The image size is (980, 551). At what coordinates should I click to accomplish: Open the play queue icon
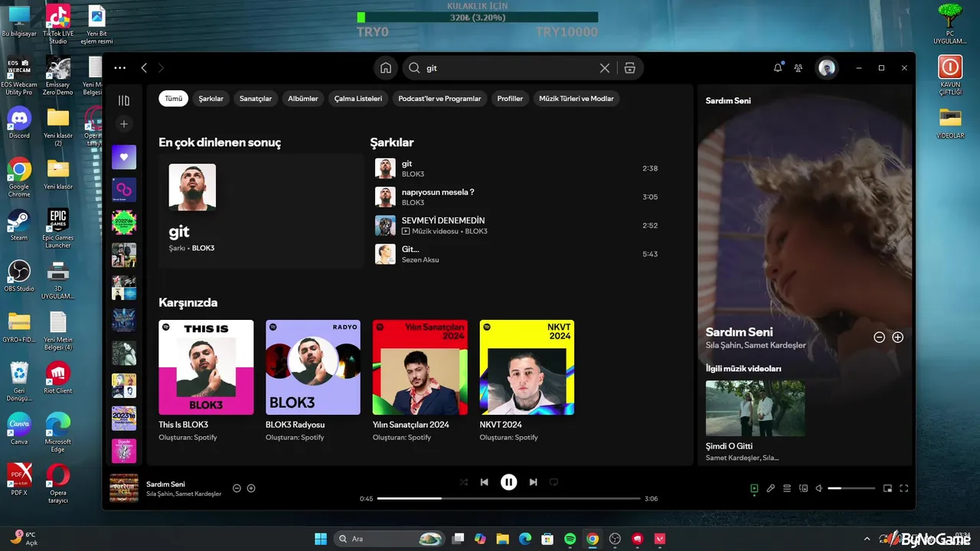(x=787, y=488)
